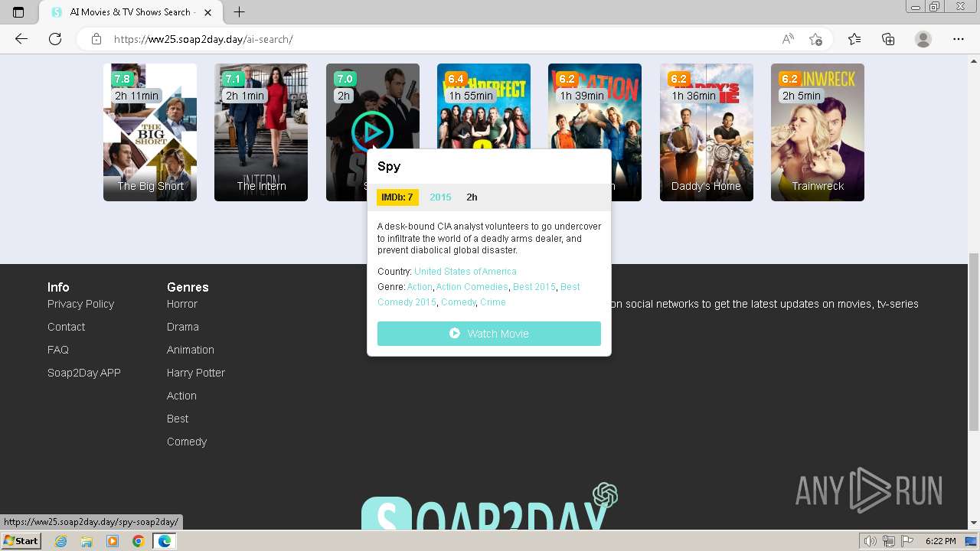Open Settings and more ellipsis menu
The height and width of the screenshot is (551, 980).
958,39
